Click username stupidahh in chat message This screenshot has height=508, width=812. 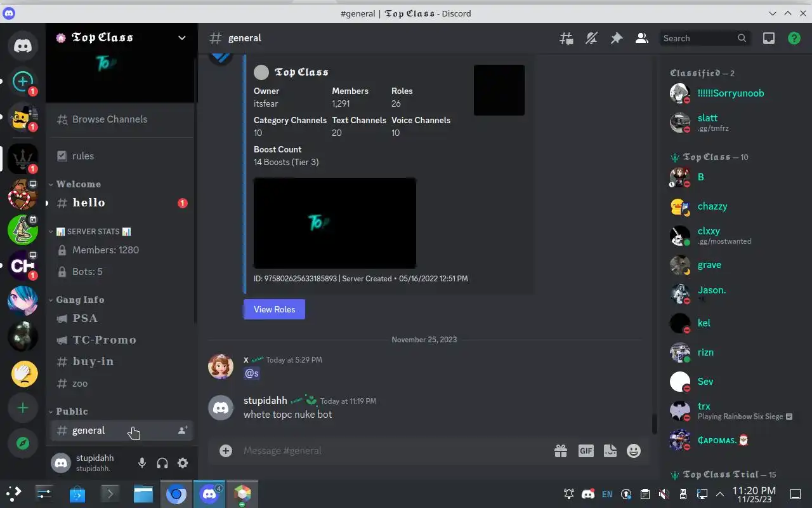tap(265, 401)
